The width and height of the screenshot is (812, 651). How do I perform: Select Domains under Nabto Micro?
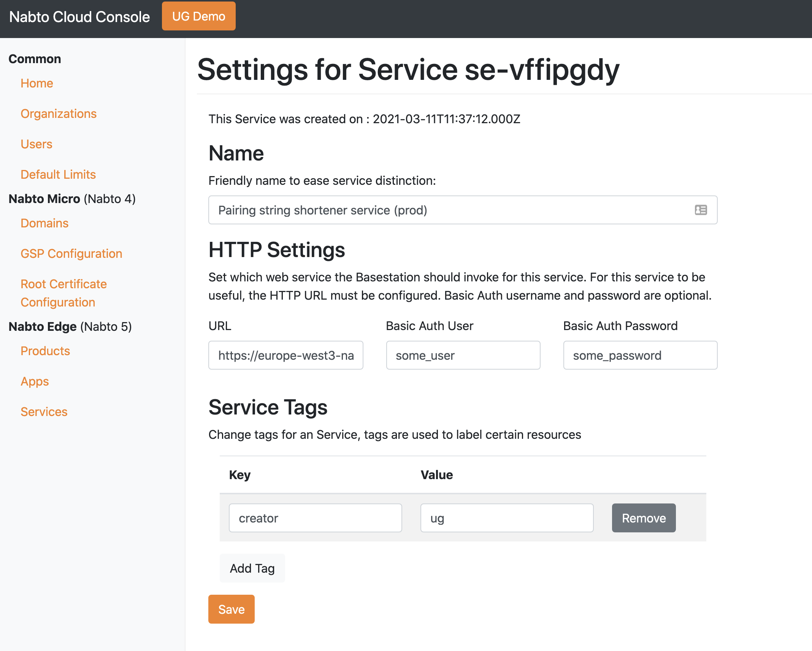(x=44, y=223)
